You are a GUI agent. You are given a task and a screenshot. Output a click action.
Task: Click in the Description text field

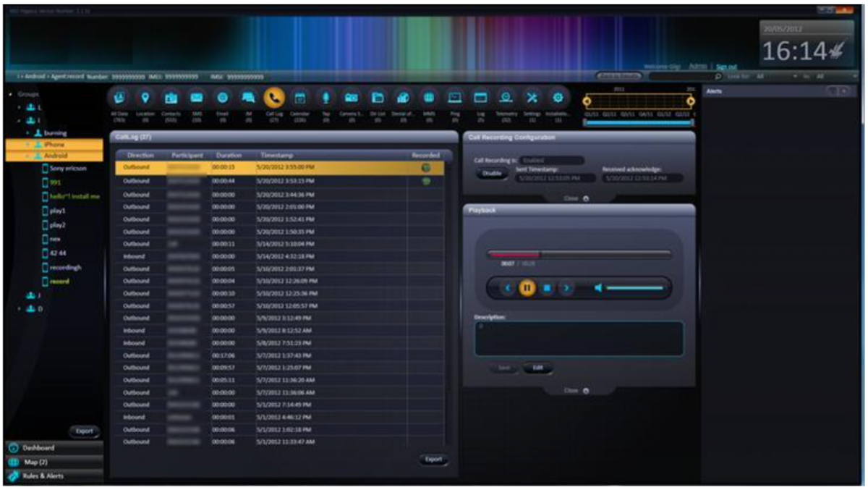579,339
